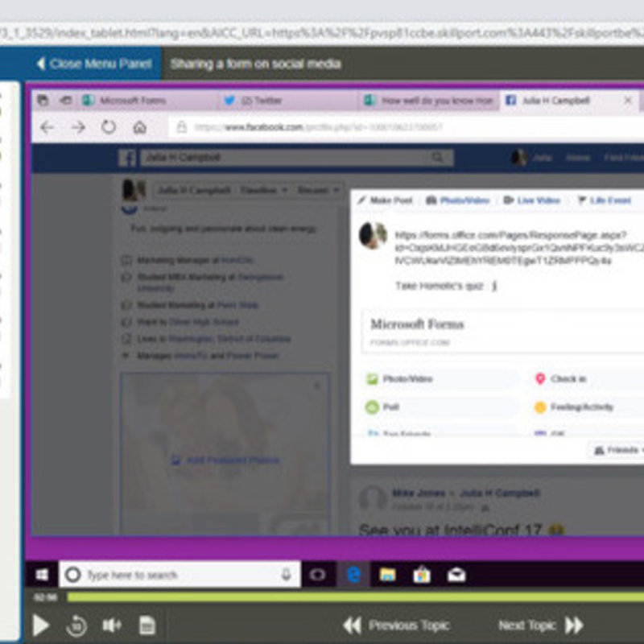
Task: Open the transcript notes icon
Action: (x=147, y=625)
